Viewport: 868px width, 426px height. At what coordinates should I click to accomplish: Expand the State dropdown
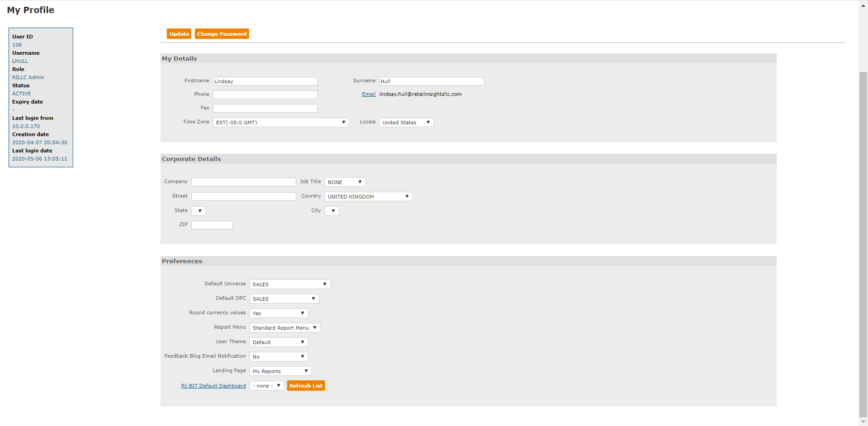pos(198,211)
